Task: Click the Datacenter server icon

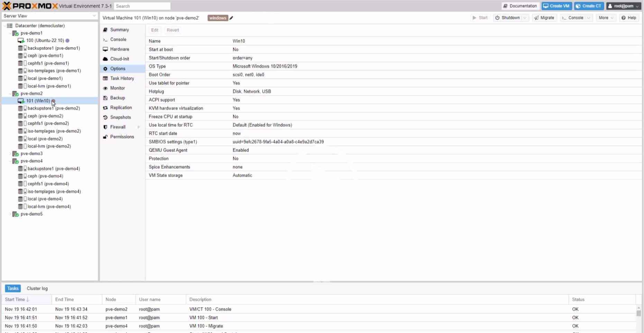Action: pyautogui.click(x=10, y=26)
